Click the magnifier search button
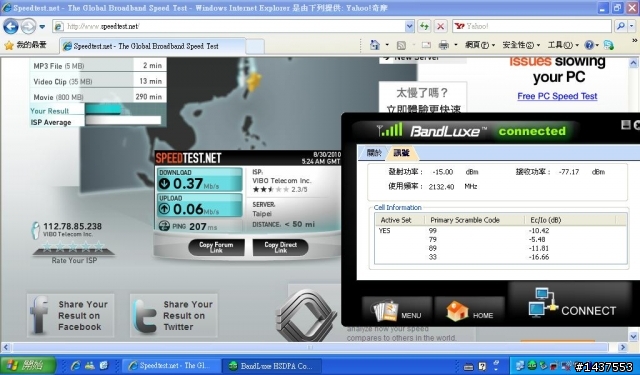This screenshot has width=640, height=375. tap(621, 26)
